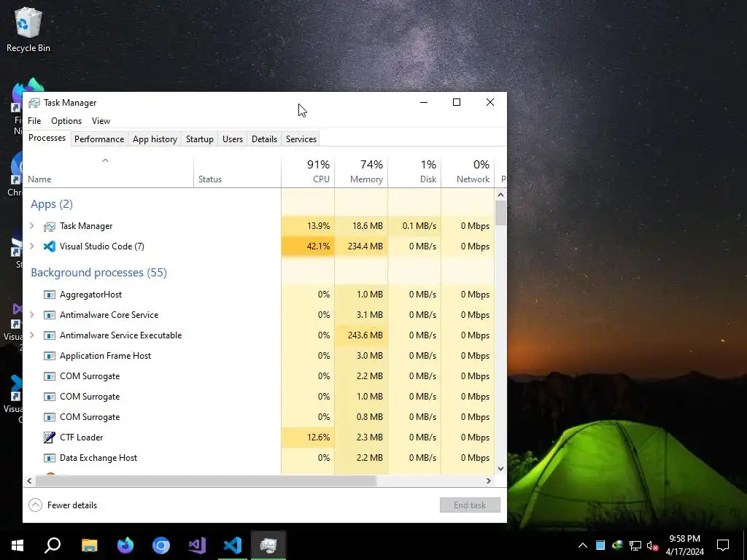Click the End task button
This screenshot has width=747, height=560.
click(x=470, y=505)
